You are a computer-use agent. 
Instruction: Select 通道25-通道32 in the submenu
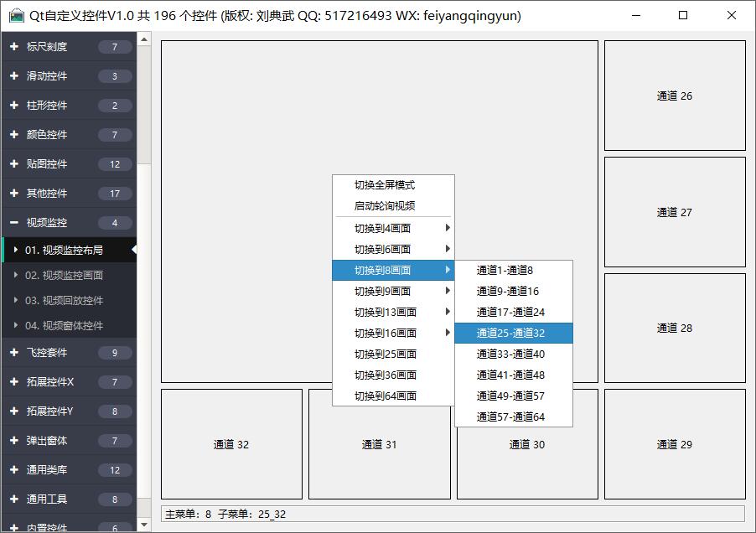pyautogui.click(x=510, y=334)
